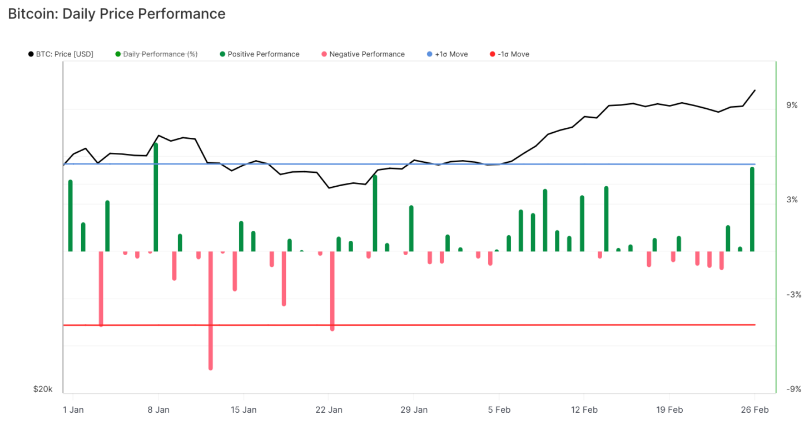Toggle the Negative Performance legend entry

[x=363, y=54]
